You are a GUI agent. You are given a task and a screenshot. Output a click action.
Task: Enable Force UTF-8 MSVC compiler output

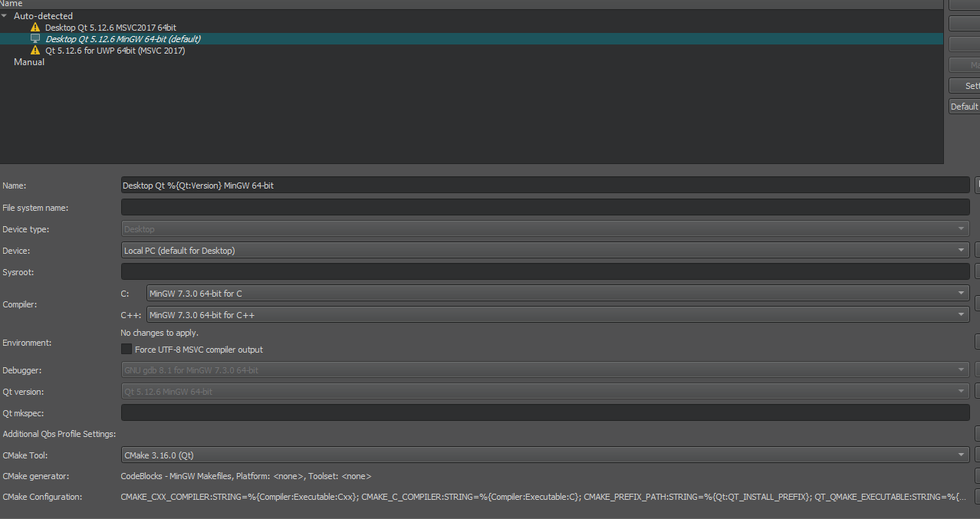(x=127, y=350)
